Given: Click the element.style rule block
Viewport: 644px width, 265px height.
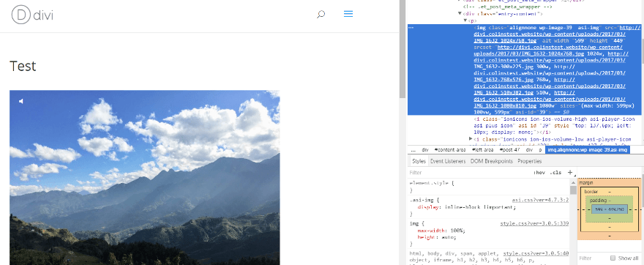Looking at the screenshot, I should [489, 187].
